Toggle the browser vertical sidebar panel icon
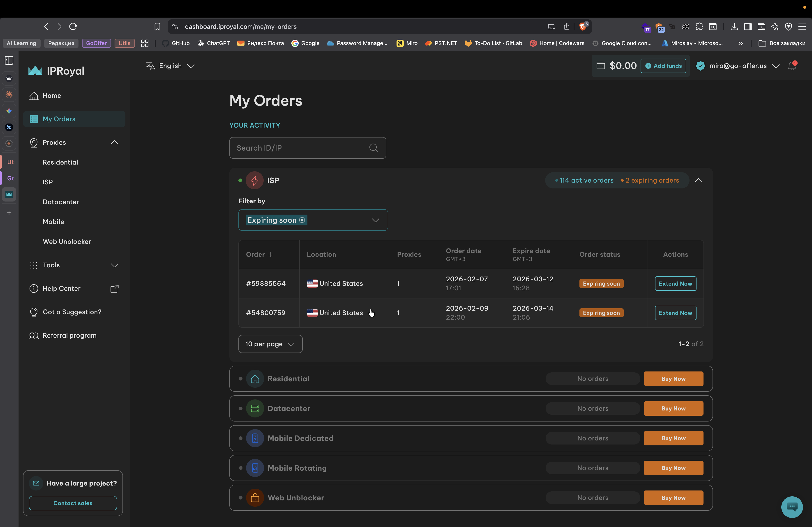Image resolution: width=812 pixels, height=527 pixels. click(9, 61)
